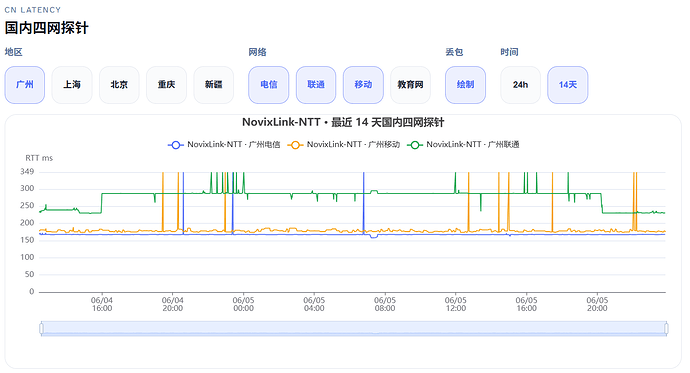Image resolution: width=690 pixels, height=373 pixels.
Task: Toggle 广州电信 series in chart legend
Action: click(224, 145)
